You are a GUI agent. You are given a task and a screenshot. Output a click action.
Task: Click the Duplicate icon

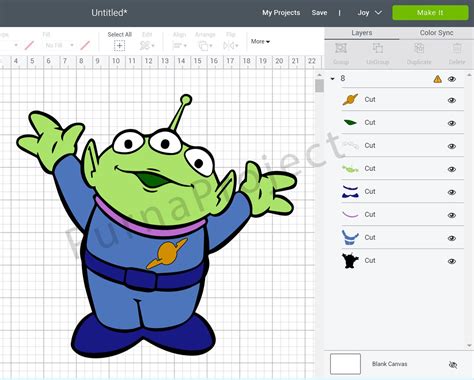(x=419, y=49)
